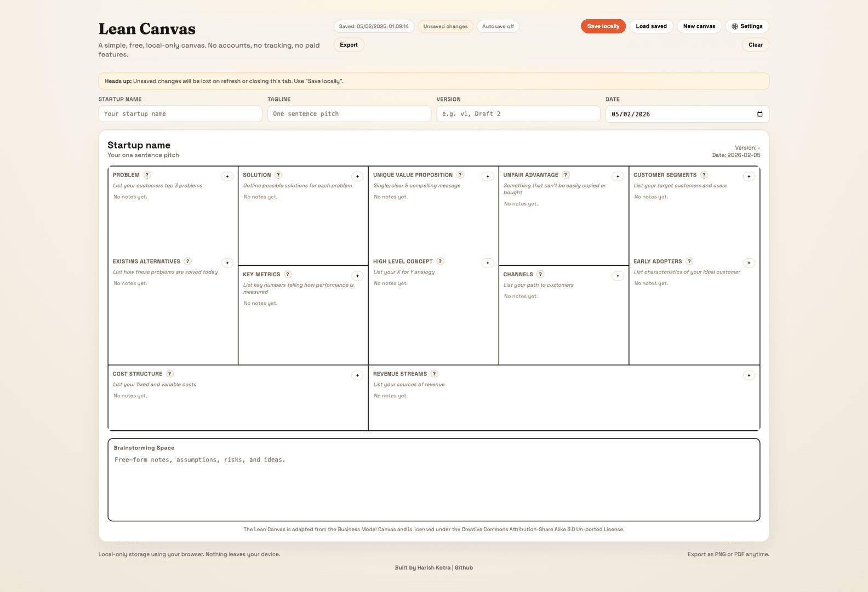Viewport: 868px width, 592px height.
Task: Focus the Startup name input field
Action: pos(180,114)
